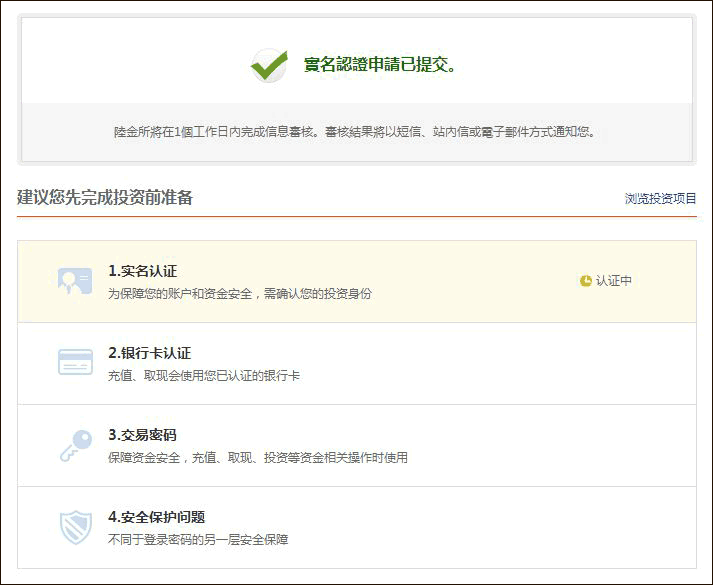The width and height of the screenshot is (713, 585).
Task: Click description 为保障您的账户和资金安全
Action: tap(240, 294)
